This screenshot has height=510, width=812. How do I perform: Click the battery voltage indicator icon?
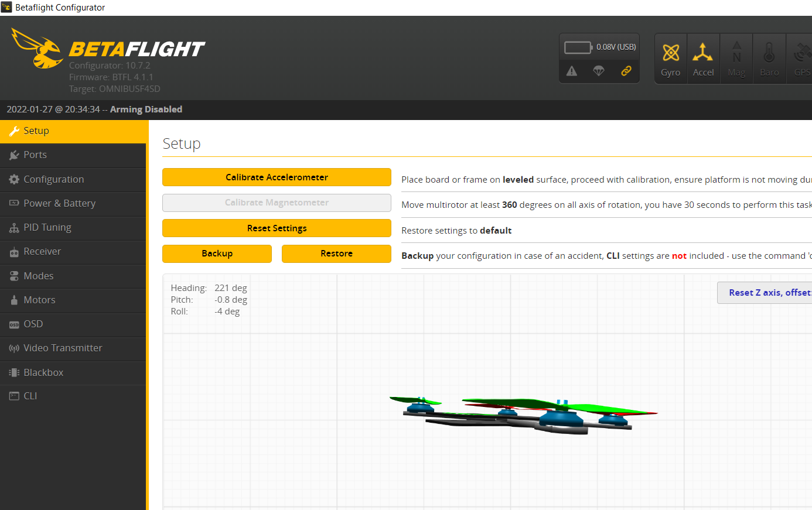click(x=578, y=47)
